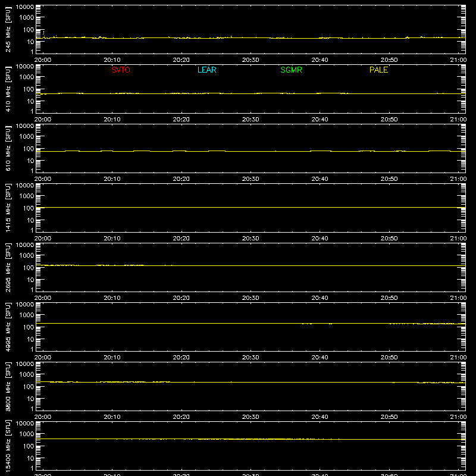The height and width of the screenshot is (476, 476).
Task: Select the 1415 MHz [SFU] axis title
Action: point(8,208)
